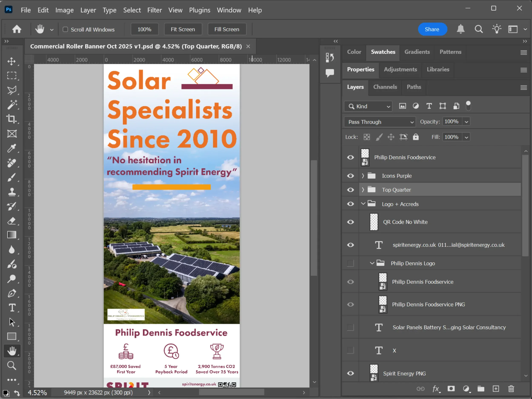532x399 pixels.
Task: Click the blue Share button
Action: coord(432,29)
